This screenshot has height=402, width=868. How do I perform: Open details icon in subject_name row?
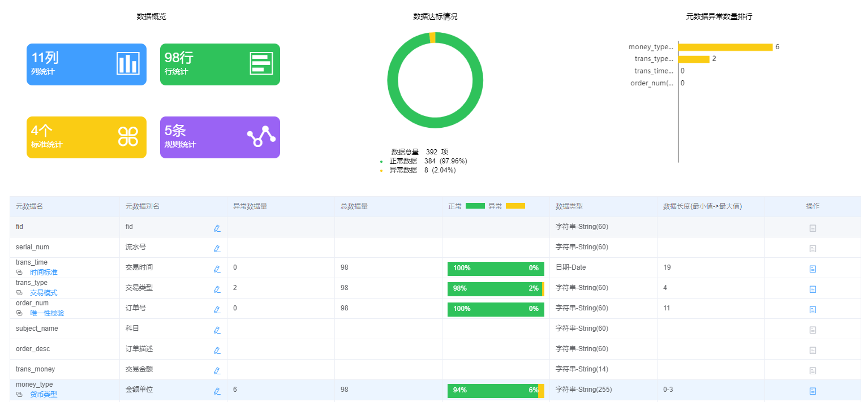tap(813, 330)
